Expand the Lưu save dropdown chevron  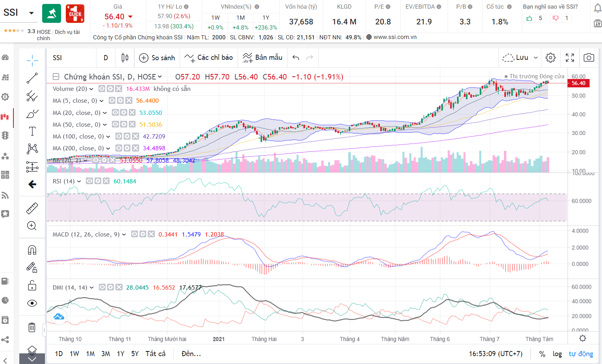point(536,58)
